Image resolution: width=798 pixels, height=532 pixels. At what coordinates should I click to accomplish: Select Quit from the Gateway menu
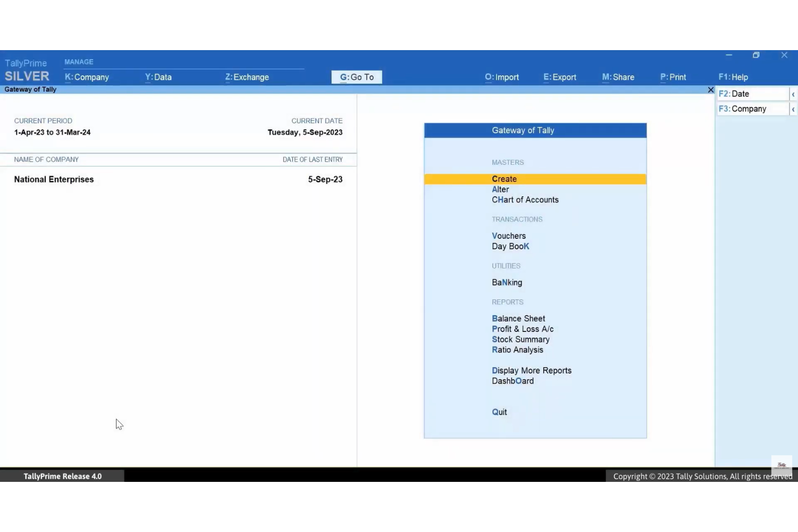tap(499, 412)
